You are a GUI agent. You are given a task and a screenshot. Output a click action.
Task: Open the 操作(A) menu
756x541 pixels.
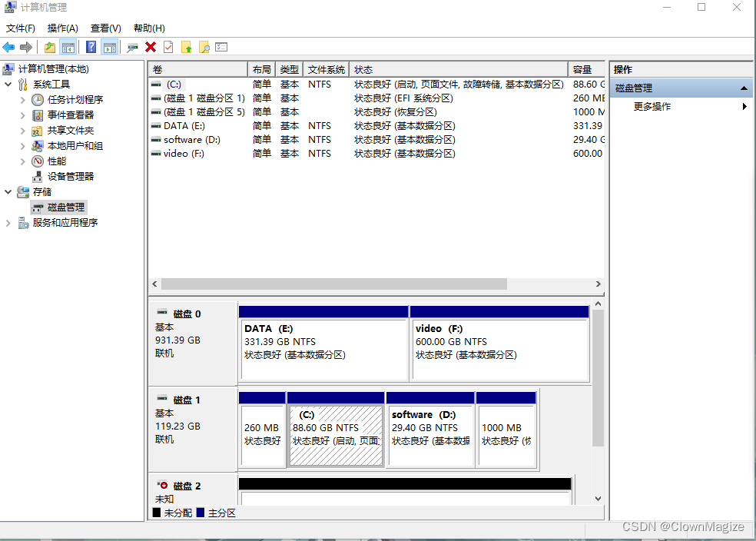pos(63,28)
